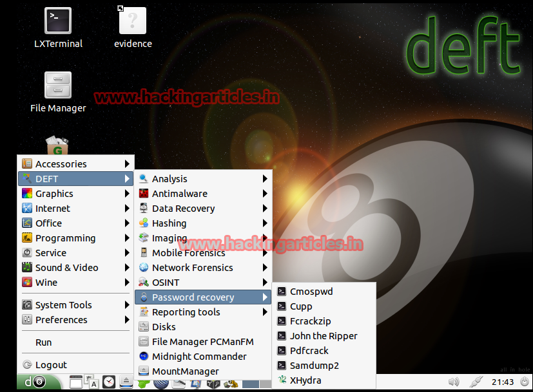Viewport: 533px width, 392px height.
Task: Open the Office menu category
Action: [76, 223]
